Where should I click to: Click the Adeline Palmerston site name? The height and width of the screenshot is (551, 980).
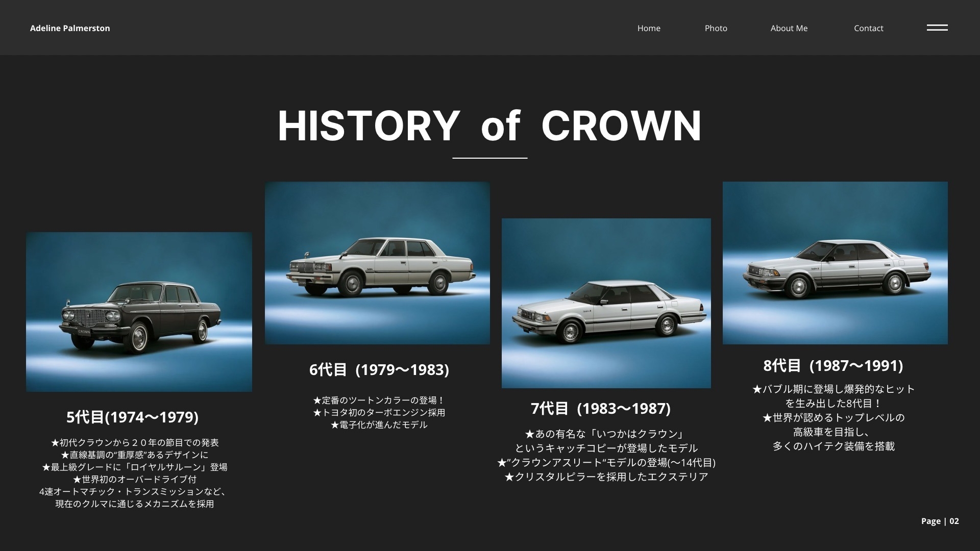pyautogui.click(x=70, y=28)
